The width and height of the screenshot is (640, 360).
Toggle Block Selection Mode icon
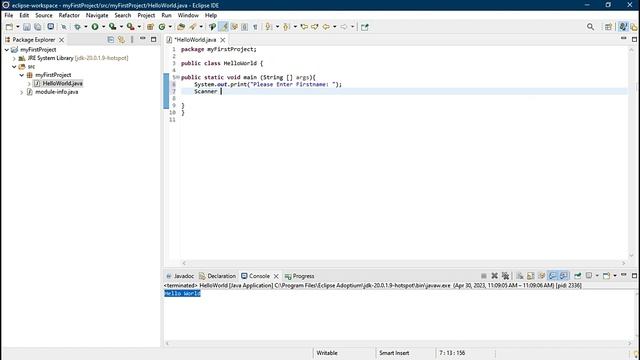[244, 27]
